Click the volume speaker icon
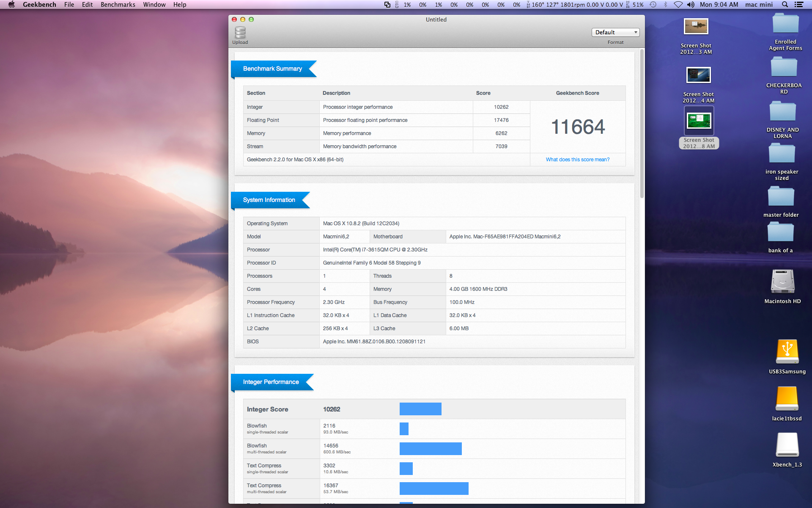Screen dimensions: 812x508 [691, 5]
